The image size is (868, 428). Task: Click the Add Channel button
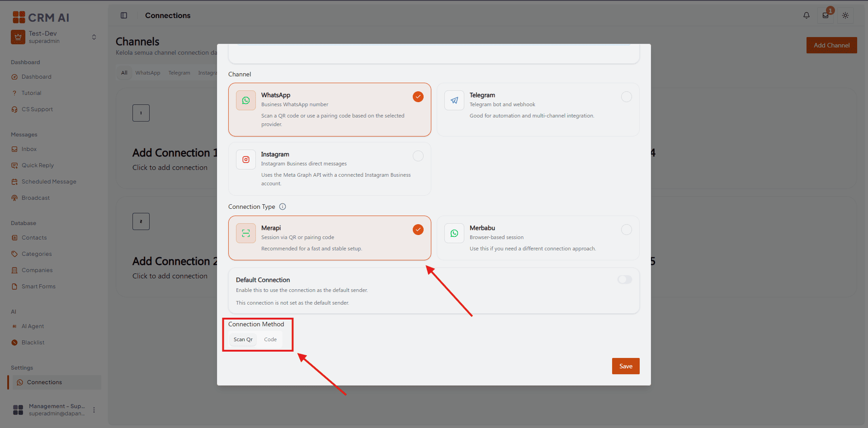point(831,45)
